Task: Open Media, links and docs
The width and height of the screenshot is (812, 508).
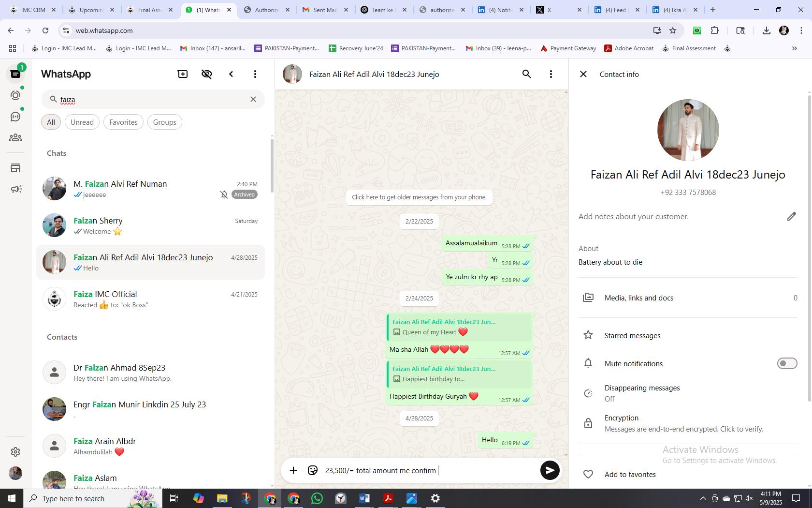Action: click(x=688, y=298)
